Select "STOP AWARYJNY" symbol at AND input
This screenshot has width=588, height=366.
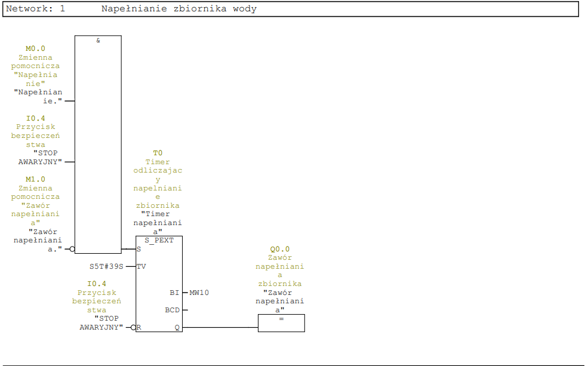(40, 158)
